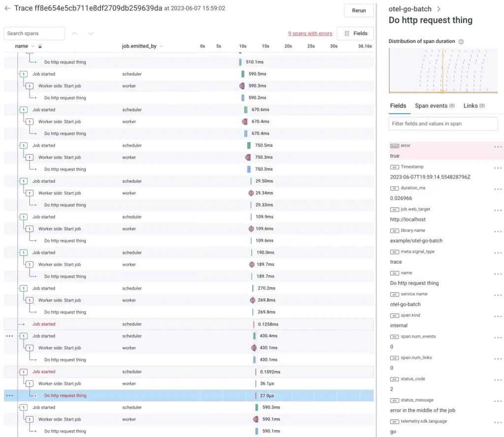Go back using the arrow beside Trace title
Image resolution: width=504 pixels, height=437 pixels.
(x=7, y=8)
